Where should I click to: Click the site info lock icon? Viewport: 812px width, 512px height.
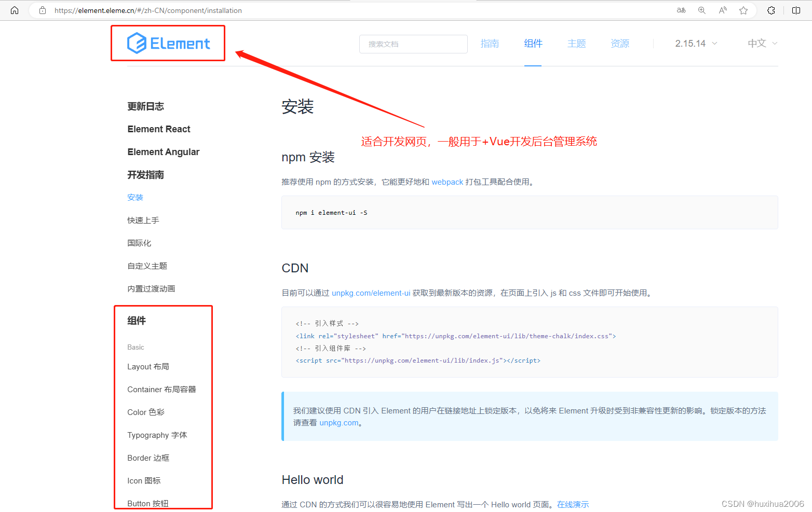43,10
